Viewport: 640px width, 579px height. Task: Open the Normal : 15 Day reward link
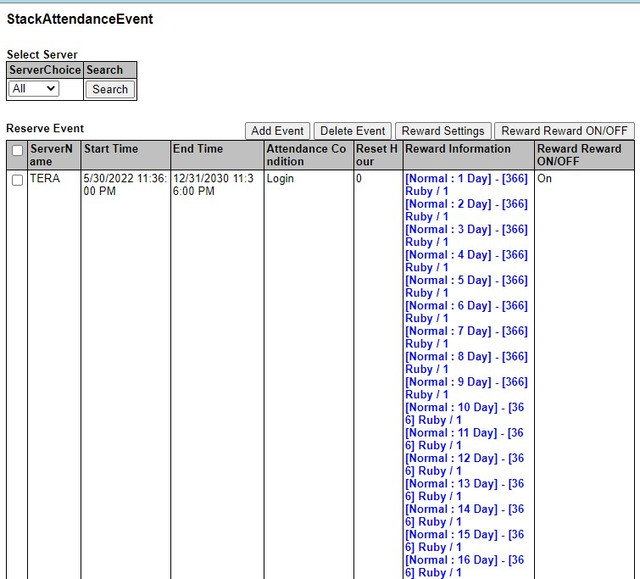click(x=464, y=541)
